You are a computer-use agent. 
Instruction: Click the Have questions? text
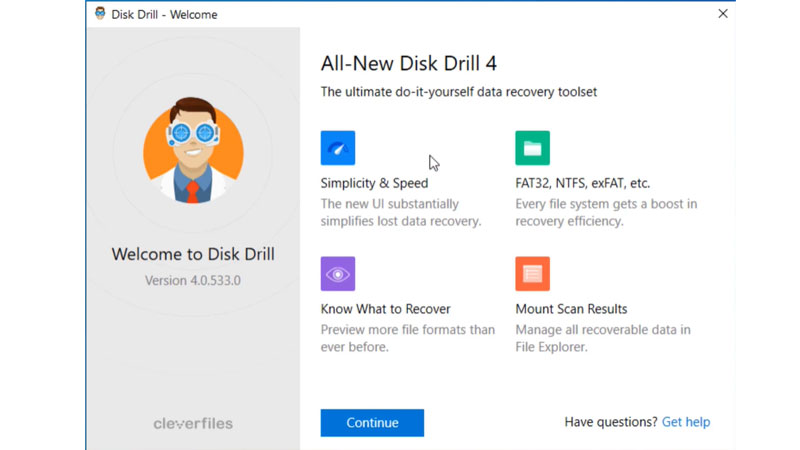click(611, 422)
